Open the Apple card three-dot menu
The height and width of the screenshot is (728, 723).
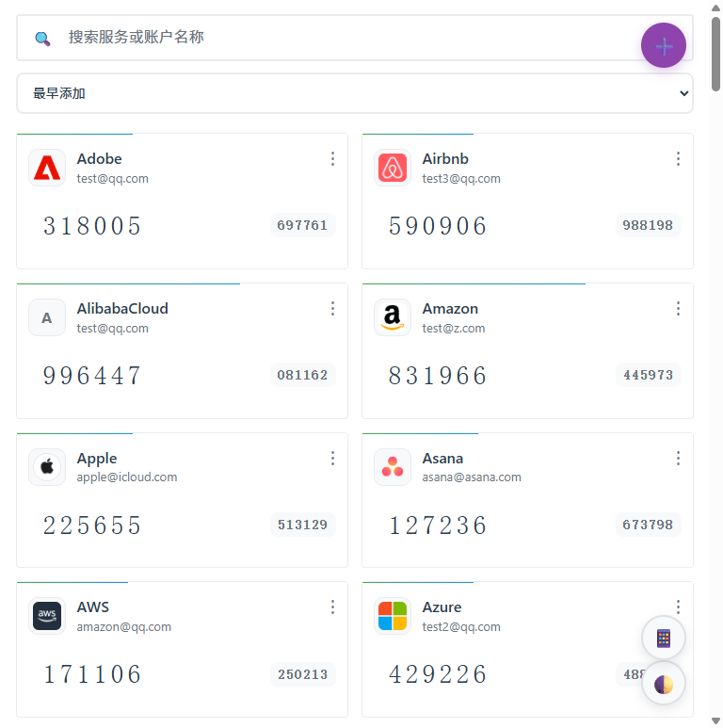click(x=332, y=459)
